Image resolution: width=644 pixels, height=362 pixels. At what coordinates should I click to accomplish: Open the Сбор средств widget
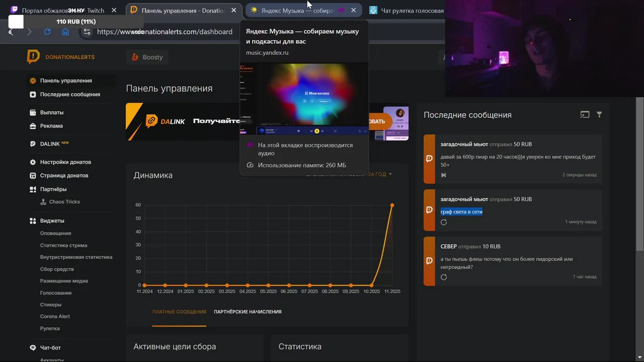pyautogui.click(x=57, y=269)
